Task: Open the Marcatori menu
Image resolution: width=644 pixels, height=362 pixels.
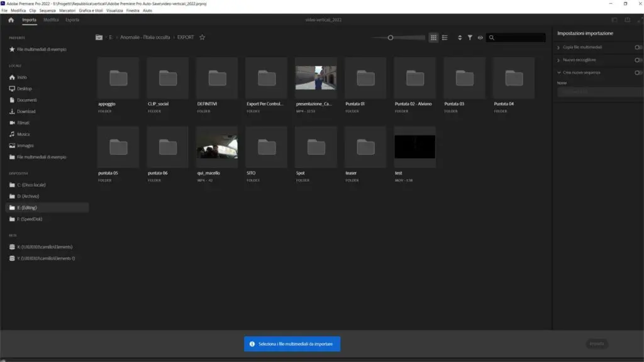Action: tap(67, 11)
